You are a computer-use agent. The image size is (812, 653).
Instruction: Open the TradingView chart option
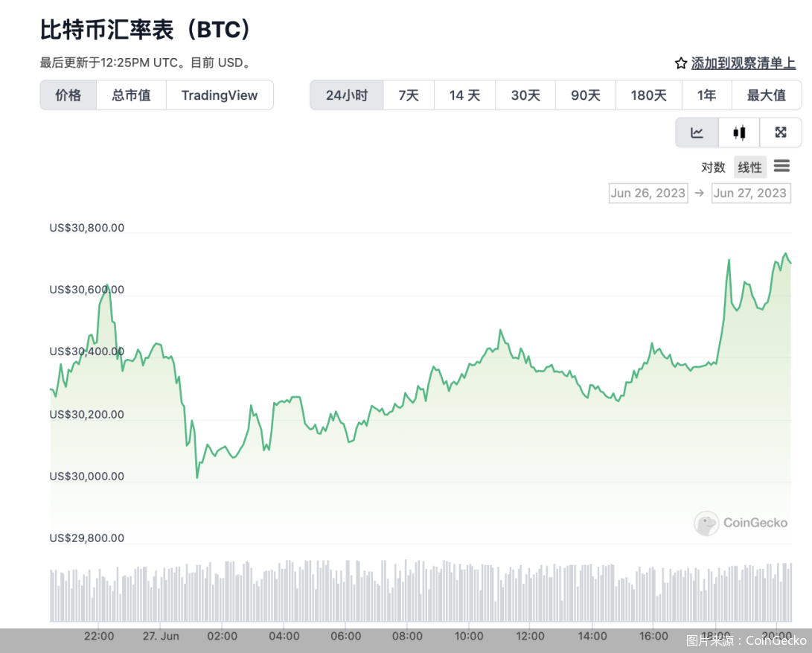tap(220, 95)
